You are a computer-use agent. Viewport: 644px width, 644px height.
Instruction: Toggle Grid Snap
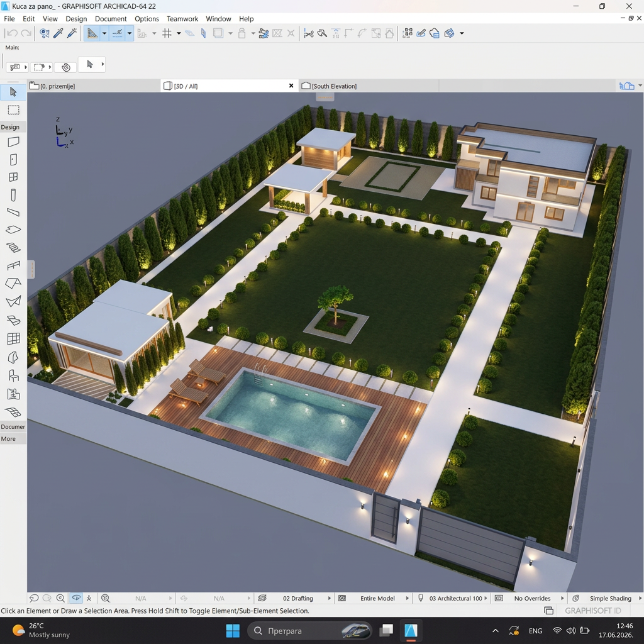pyautogui.click(x=167, y=33)
